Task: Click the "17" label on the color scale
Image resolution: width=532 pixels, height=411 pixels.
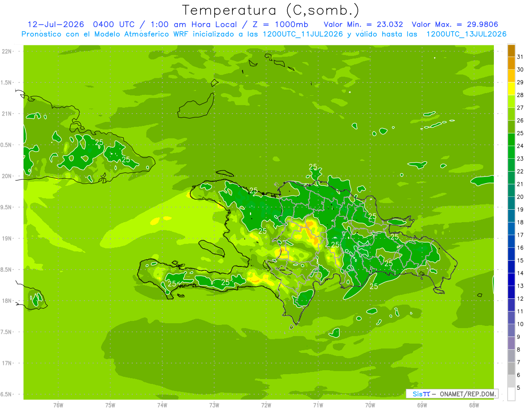Action: [x=520, y=235]
